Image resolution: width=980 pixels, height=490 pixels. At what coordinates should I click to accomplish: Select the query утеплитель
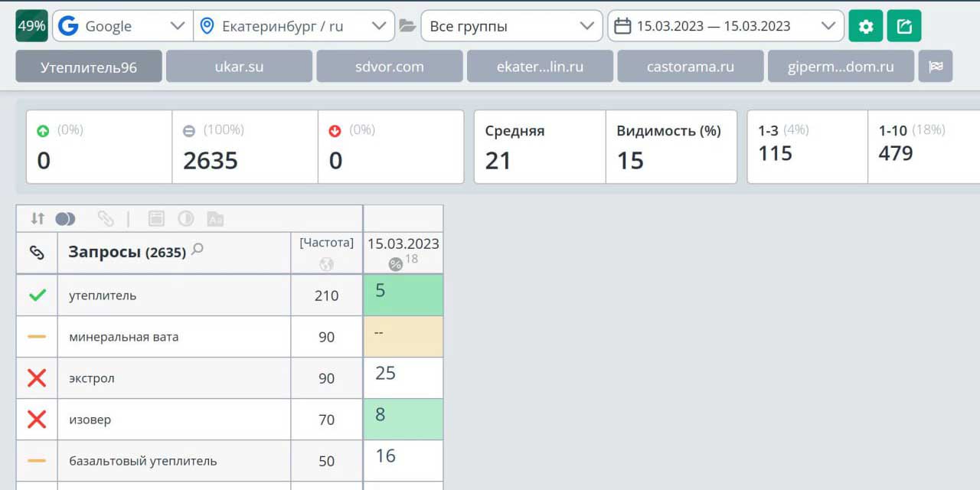click(103, 296)
